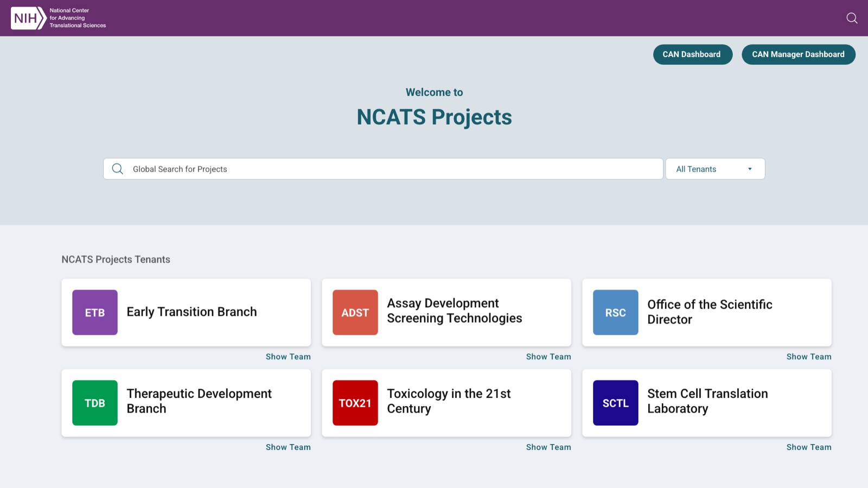This screenshot has height=488, width=868.
Task: Open Toxicology in the 21st Century tenant
Action: click(446, 403)
